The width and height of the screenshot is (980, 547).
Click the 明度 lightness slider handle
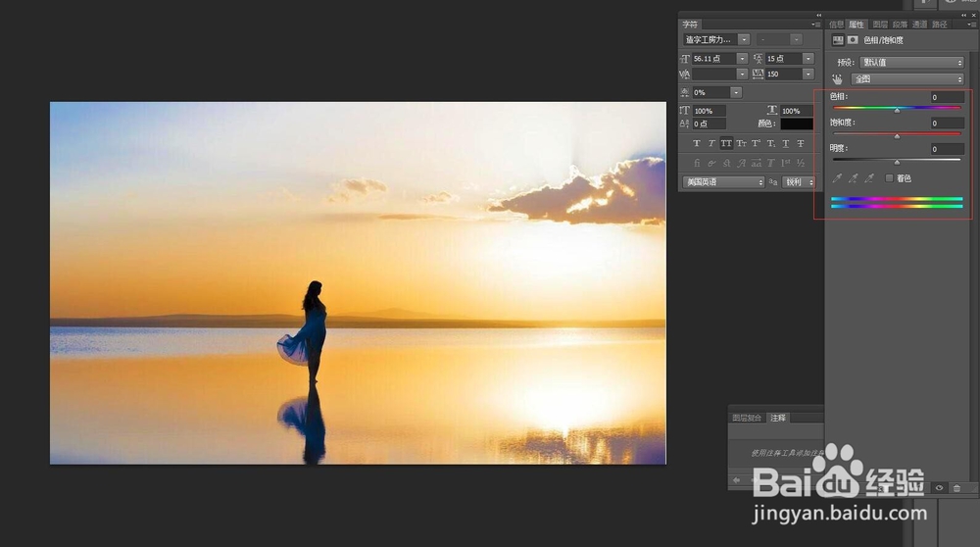pyautogui.click(x=897, y=163)
